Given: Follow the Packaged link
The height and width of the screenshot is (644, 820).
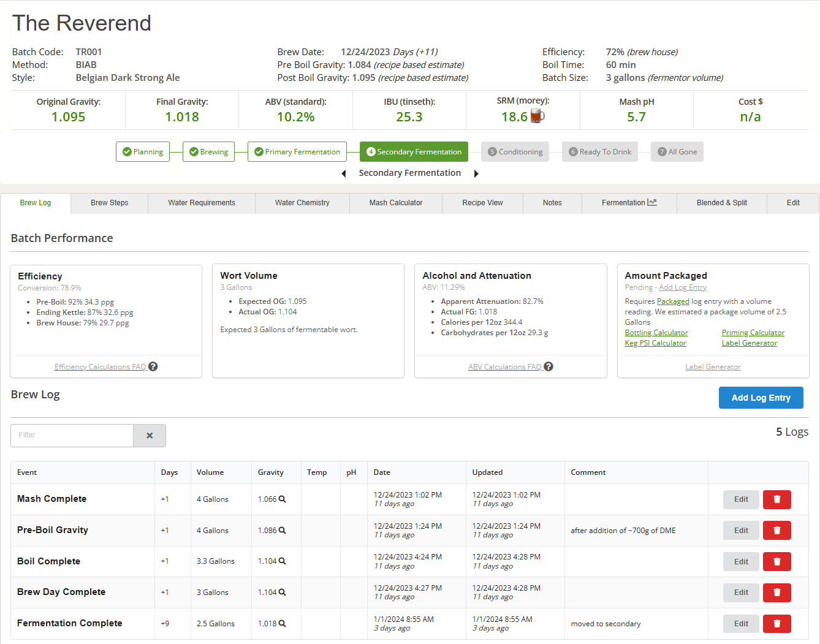Looking at the screenshot, I should click(x=673, y=301).
